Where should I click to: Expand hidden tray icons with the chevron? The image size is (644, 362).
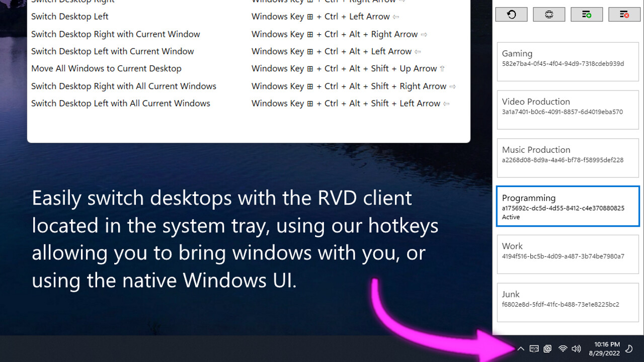tap(521, 348)
